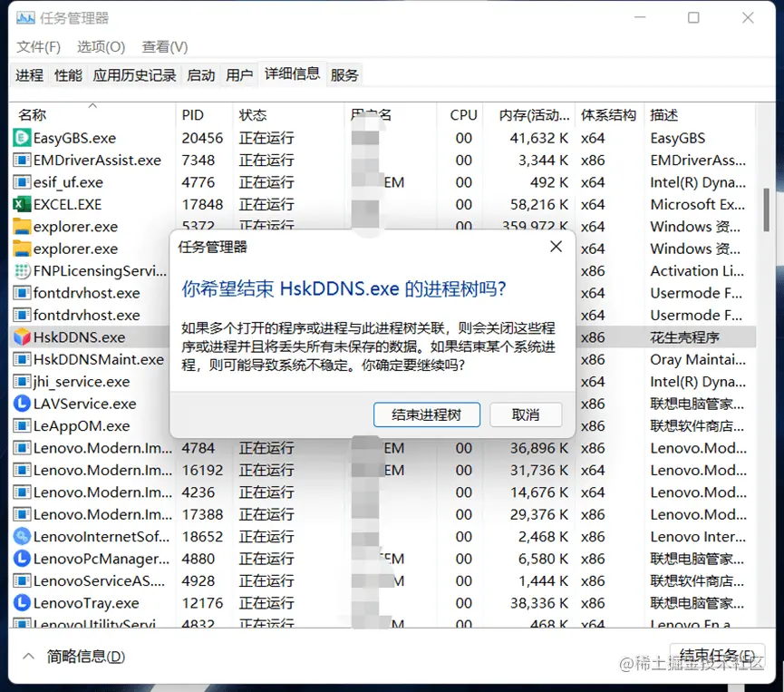The height and width of the screenshot is (692, 784).
Task: Click the LenovoServiceAS... process icon
Action: [22, 581]
